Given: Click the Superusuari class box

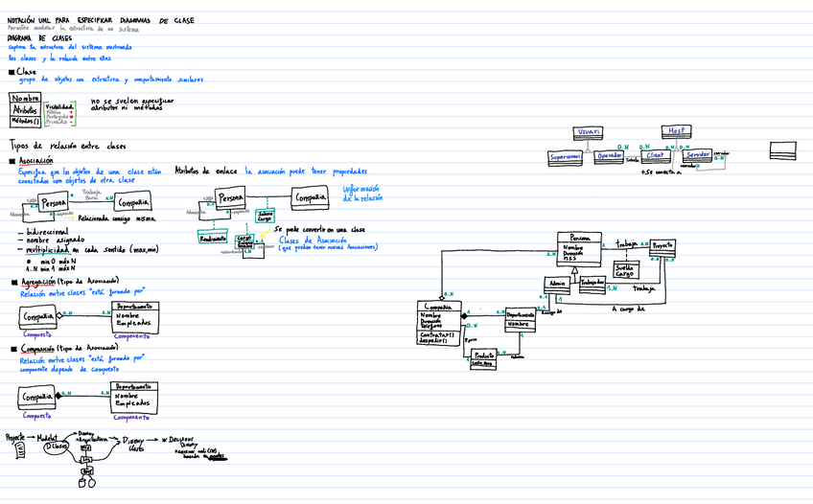Looking at the screenshot, I should click(566, 156).
